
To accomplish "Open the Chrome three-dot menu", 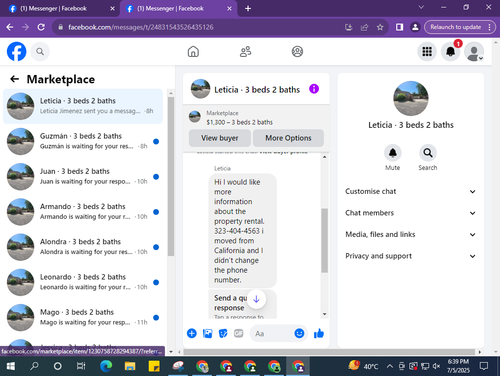I will tap(489, 27).
